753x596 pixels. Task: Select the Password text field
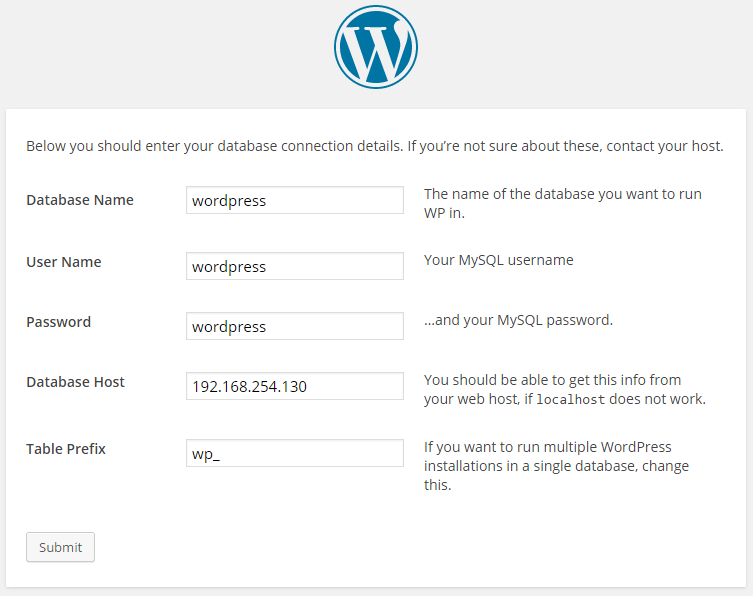click(295, 326)
